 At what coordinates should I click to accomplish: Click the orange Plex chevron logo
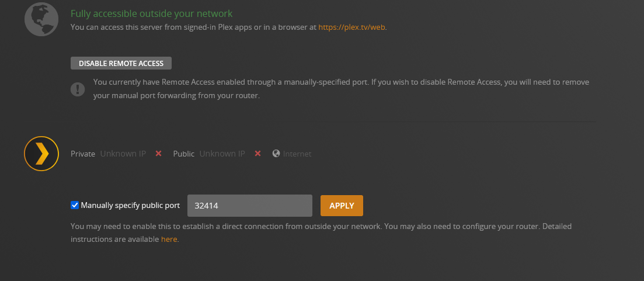click(x=41, y=153)
